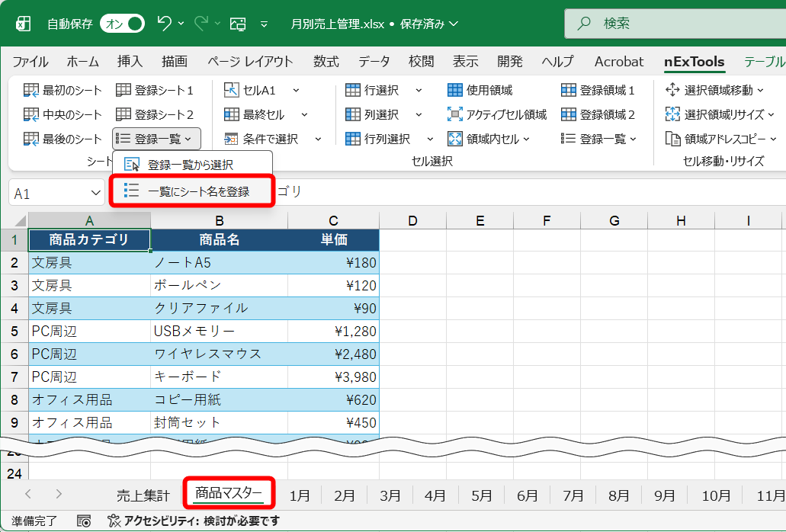Open the ファイル tab
The height and width of the screenshot is (532, 786).
tap(30, 62)
